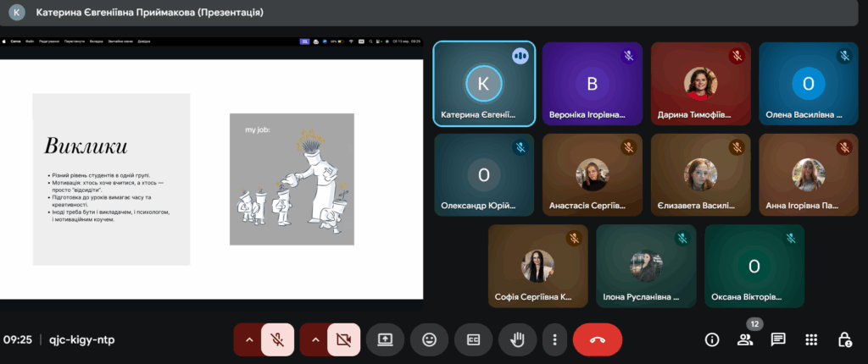Click the shared presentation slide Виклики
Screen dimensions: 868x364
211,168
